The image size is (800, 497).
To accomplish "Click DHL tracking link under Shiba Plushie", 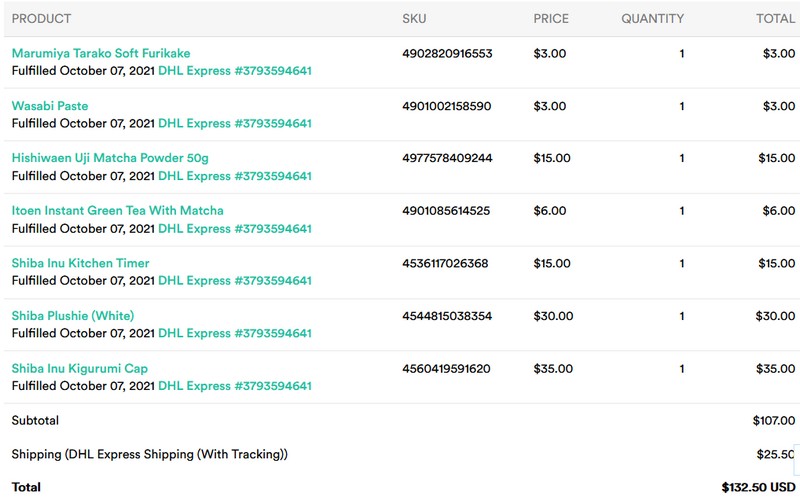I will (235, 334).
